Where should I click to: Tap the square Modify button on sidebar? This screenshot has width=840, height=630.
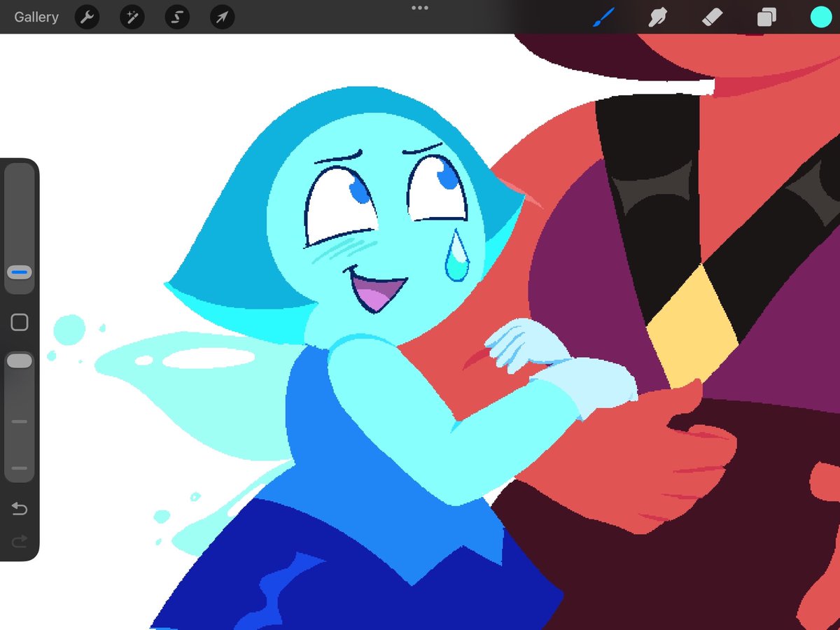[20, 322]
